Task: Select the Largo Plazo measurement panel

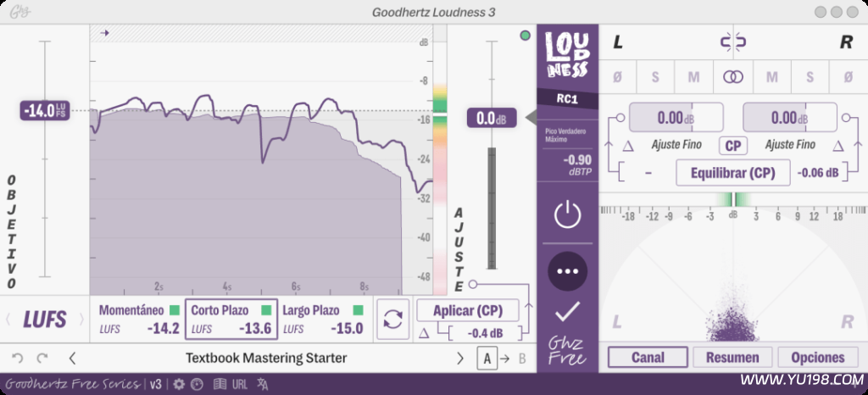Action: [x=323, y=320]
